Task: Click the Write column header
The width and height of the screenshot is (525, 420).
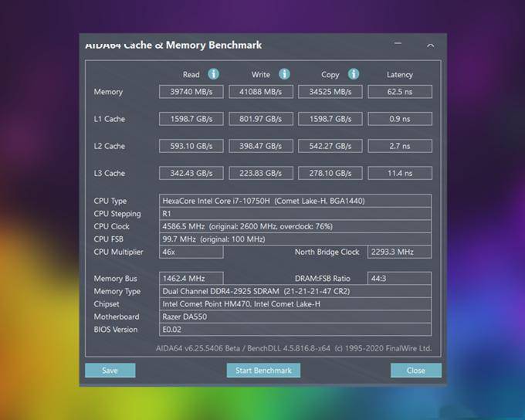Action: pos(261,75)
